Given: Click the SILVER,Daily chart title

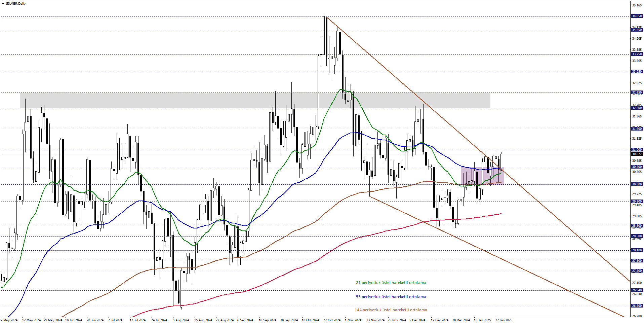Looking at the screenshot, I should click(x=16, y=4).
